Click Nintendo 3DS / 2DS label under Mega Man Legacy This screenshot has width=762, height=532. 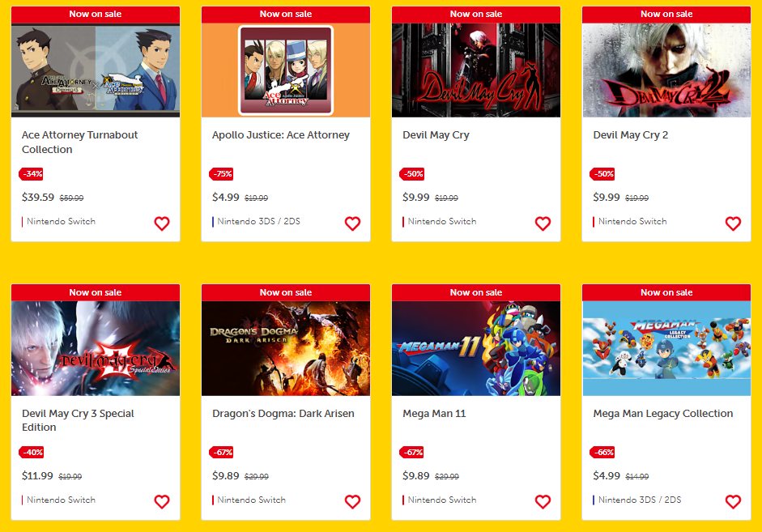[x=640, y=500]
